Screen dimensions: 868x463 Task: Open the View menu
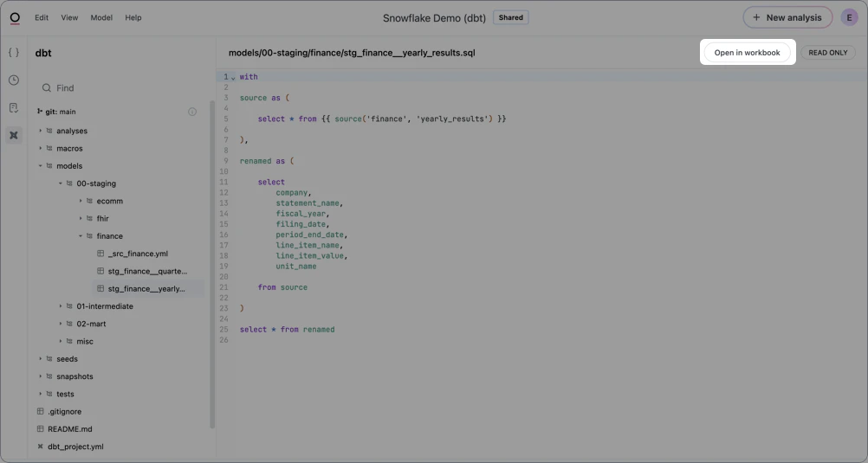[69, 17]
